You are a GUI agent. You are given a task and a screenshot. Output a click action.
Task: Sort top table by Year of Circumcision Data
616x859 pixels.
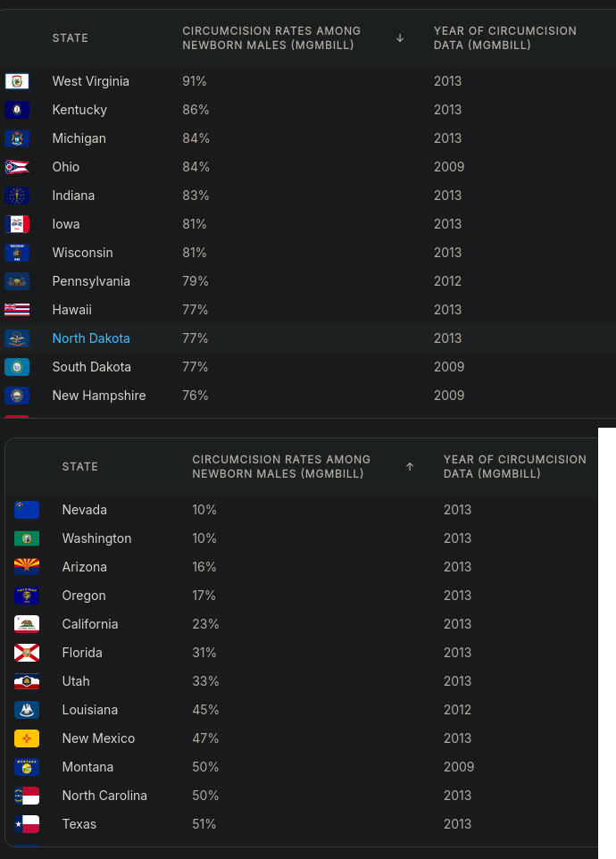[504, 38]
